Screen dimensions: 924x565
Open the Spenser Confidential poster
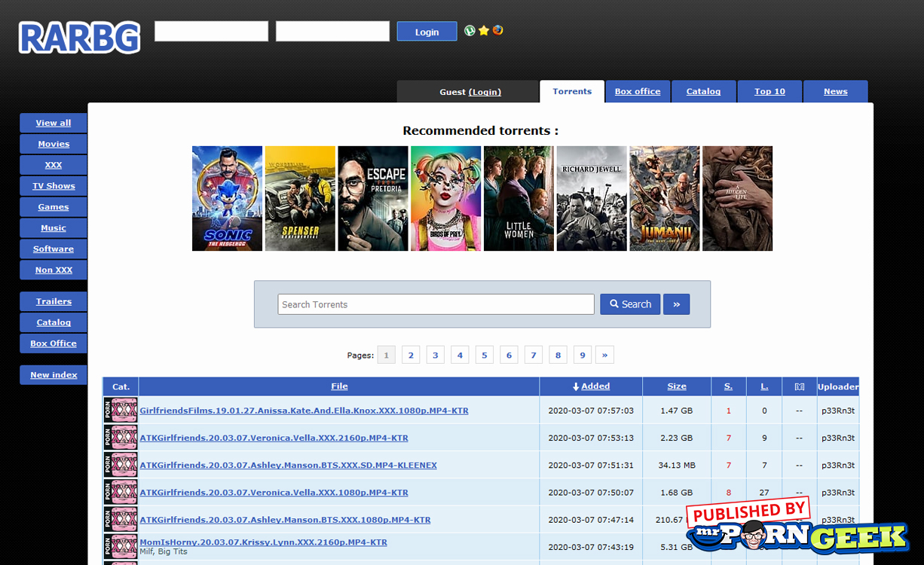pos(300,198)
